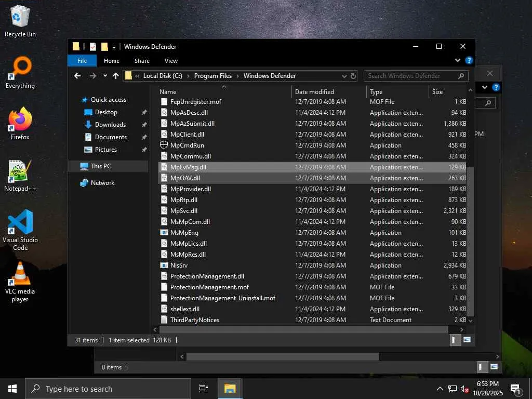Click the chevron after Local Disk (C:)
The image size is (532, 399).
pos(188,76)
